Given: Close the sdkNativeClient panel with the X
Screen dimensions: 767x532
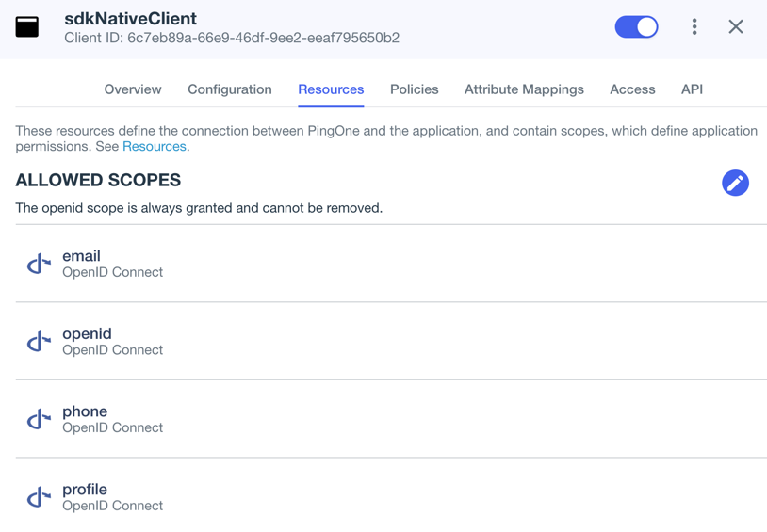Looking at the screenshot, I should (736, 27).
